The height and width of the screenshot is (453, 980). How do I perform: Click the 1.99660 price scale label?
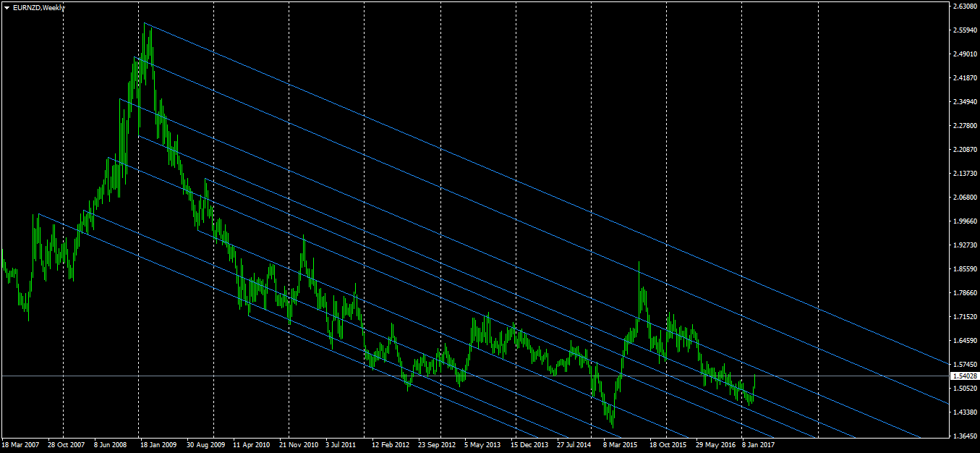point(966,221)
